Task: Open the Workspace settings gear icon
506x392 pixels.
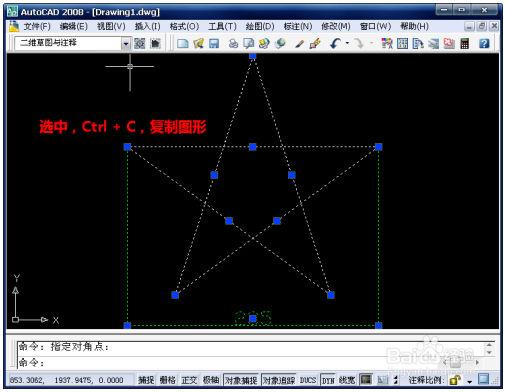Action: (x=140, y=43)
